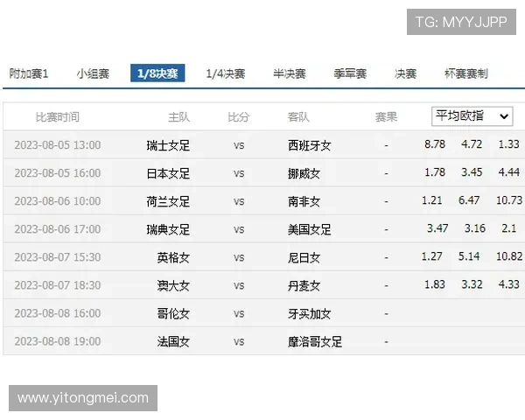The width and height of the screenshot is (525, 420).
Task: Open home team 澳大女
Action: (x=173, y=286)
